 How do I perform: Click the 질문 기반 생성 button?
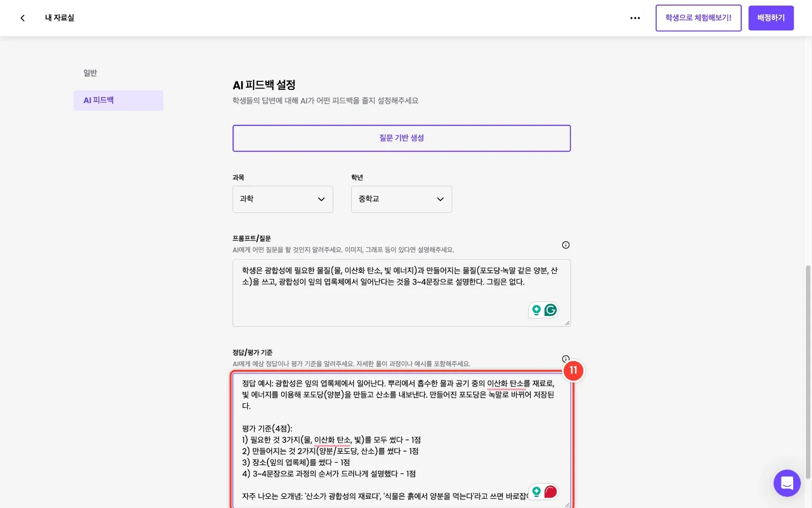point(401,138)
